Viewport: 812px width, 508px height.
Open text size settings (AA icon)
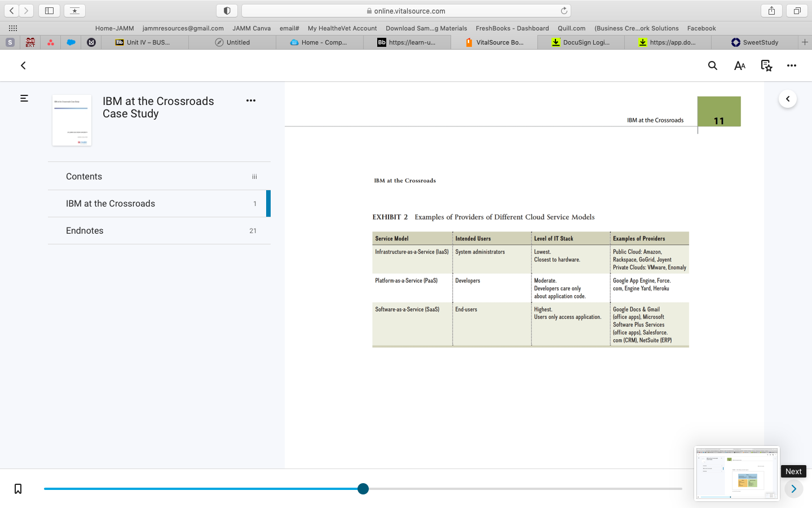point(740,65)
